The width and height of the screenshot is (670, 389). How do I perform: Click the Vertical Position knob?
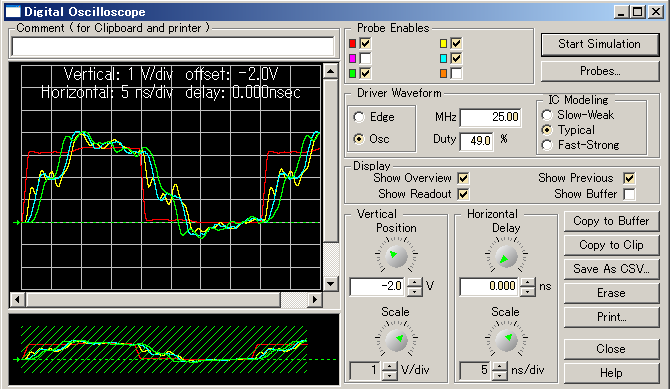[396, 256]
